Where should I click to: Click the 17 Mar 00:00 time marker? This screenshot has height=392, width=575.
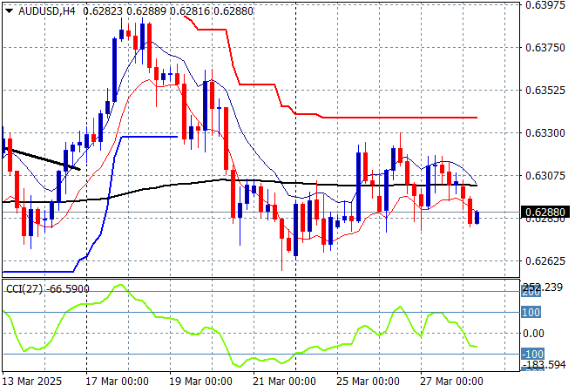pos(118,382)
